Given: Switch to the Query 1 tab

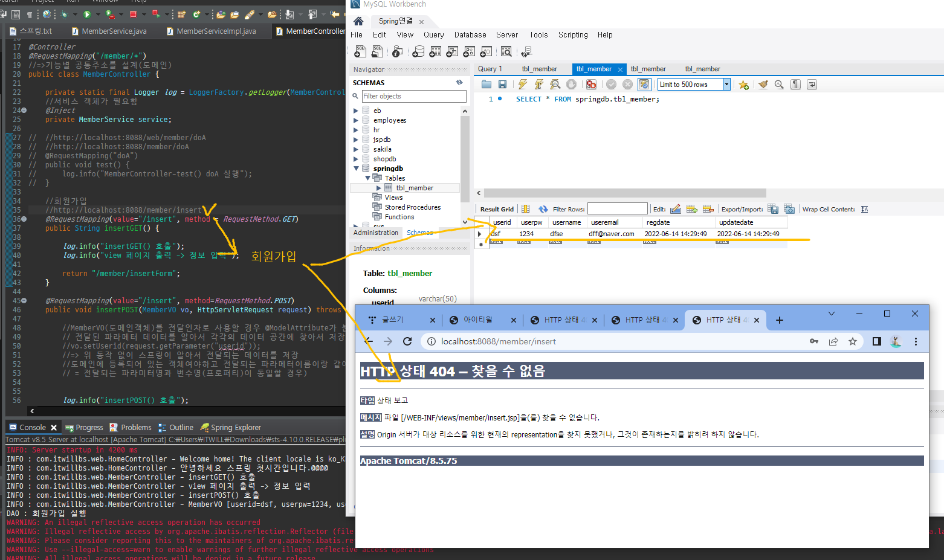Looking at the screenshot, I should [x=490, y=69].
